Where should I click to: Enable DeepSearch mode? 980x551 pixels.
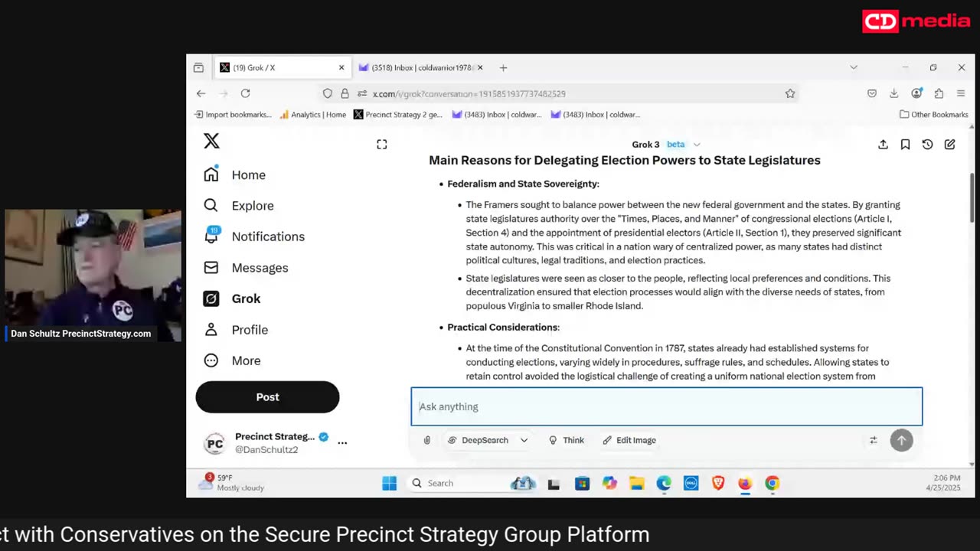coord(478,440)
